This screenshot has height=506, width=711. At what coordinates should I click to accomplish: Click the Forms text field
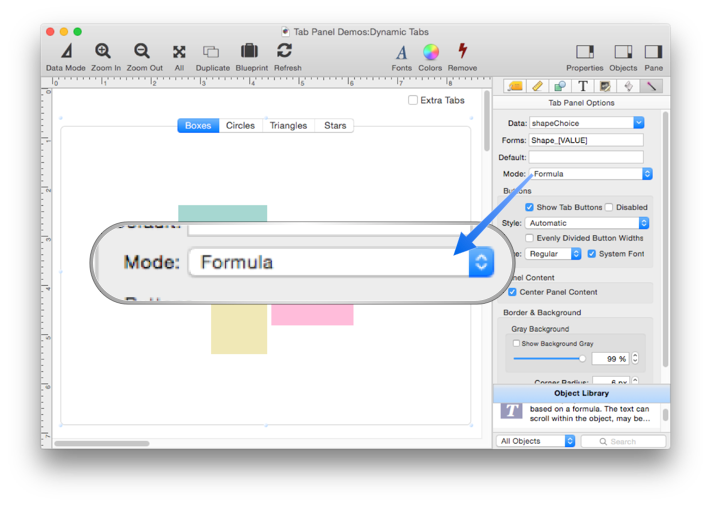586,140
